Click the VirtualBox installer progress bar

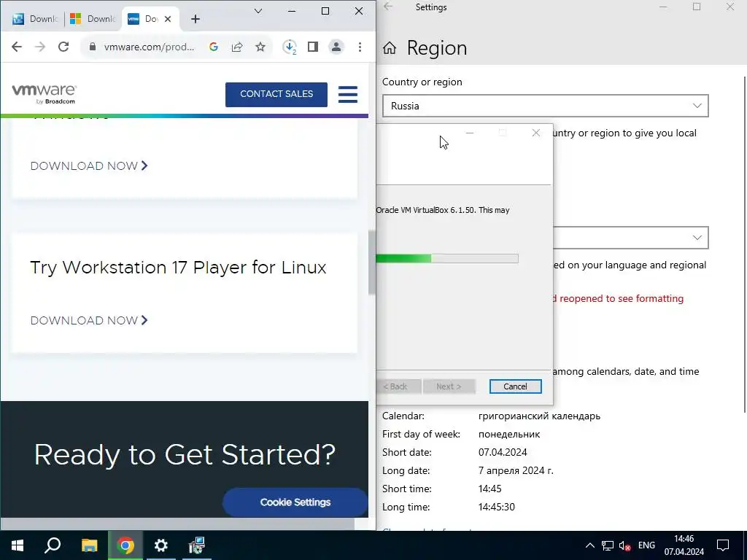(x=447, y=259)
